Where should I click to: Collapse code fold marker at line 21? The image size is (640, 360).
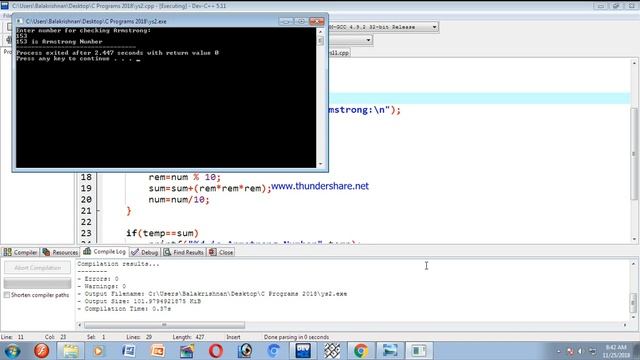point(98,211)
